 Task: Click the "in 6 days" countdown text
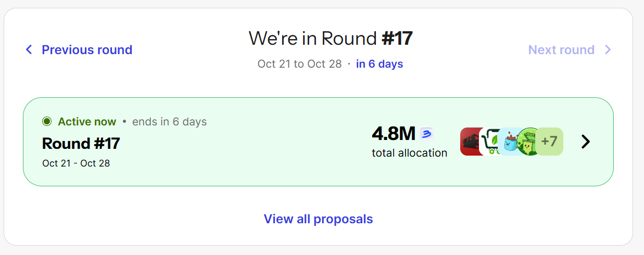pyautogui.click(x=380, y=64)
